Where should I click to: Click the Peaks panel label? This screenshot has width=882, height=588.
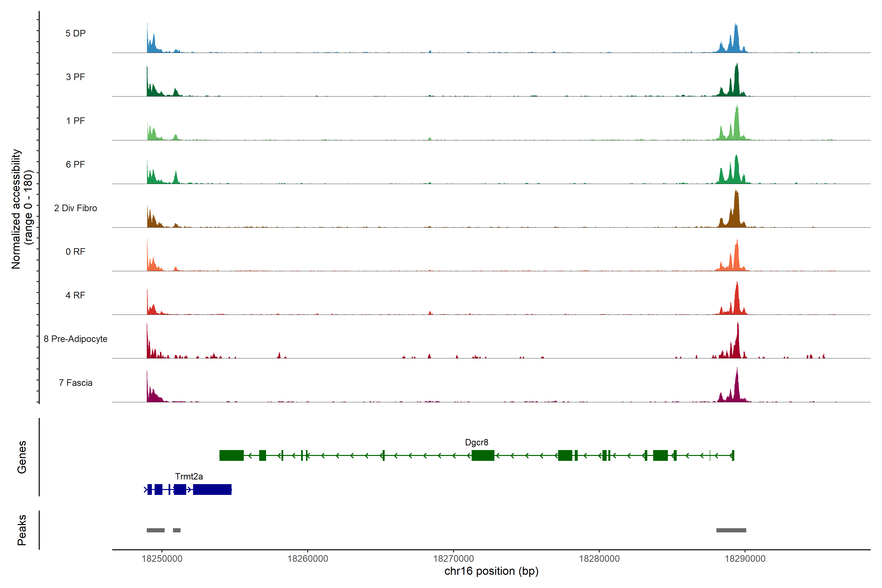(x=22, y=530)
